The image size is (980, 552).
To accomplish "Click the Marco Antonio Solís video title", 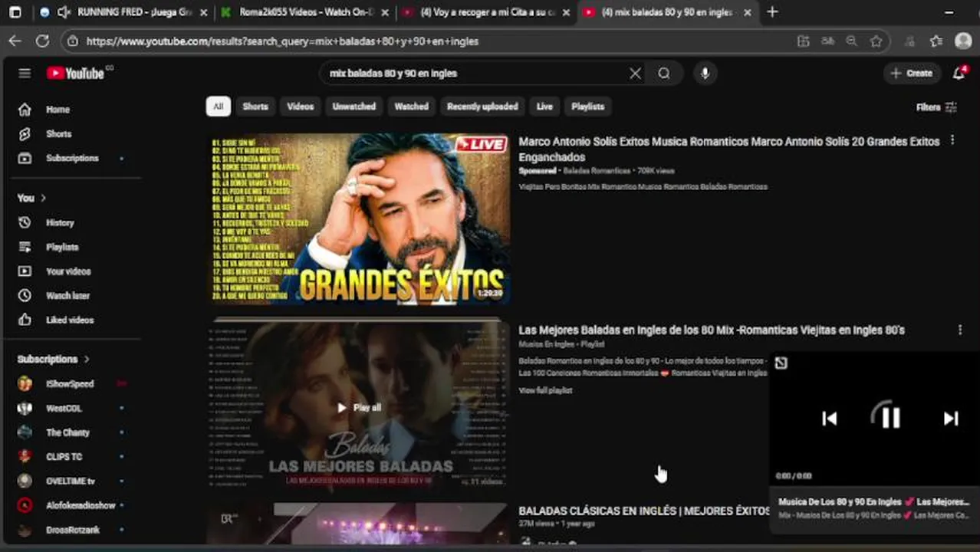I will point(728,149).
